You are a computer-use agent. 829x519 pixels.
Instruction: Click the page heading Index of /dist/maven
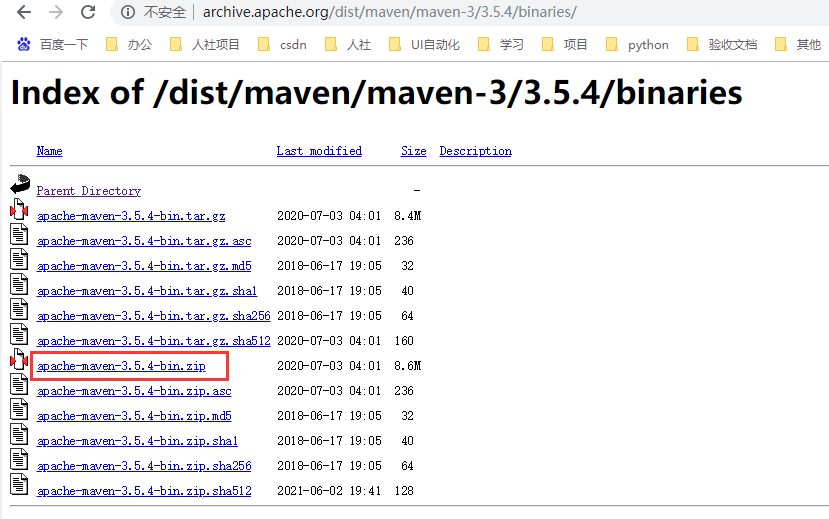(376, 92)
